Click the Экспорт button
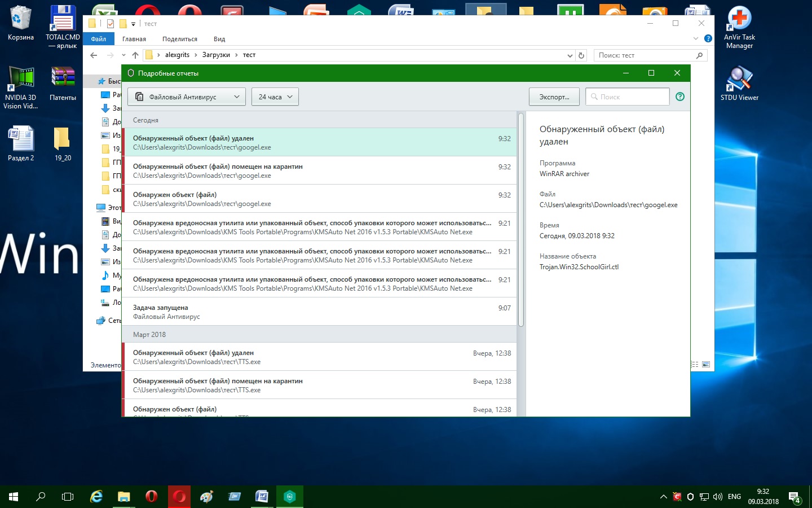Screen dimensions: 812x508 tap(554, 97)
